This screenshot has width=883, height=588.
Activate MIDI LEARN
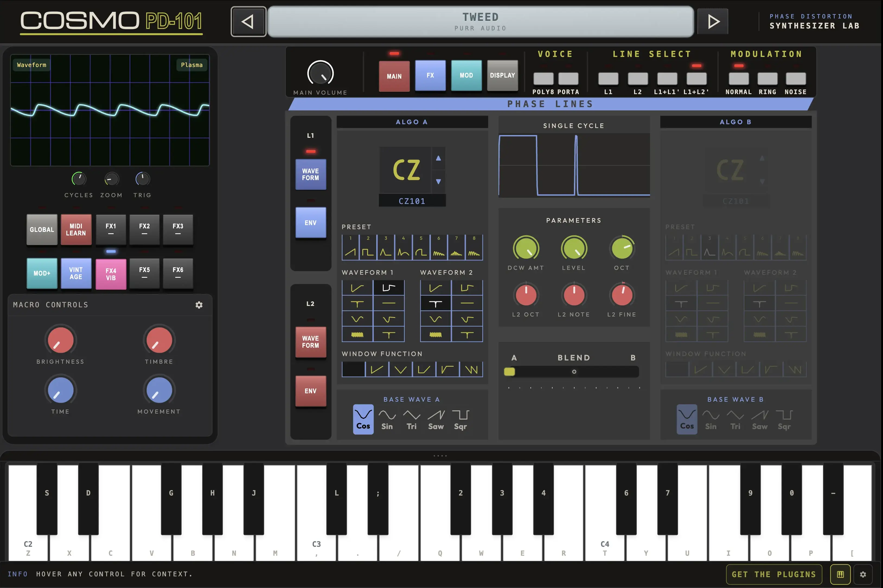point(76,230)
